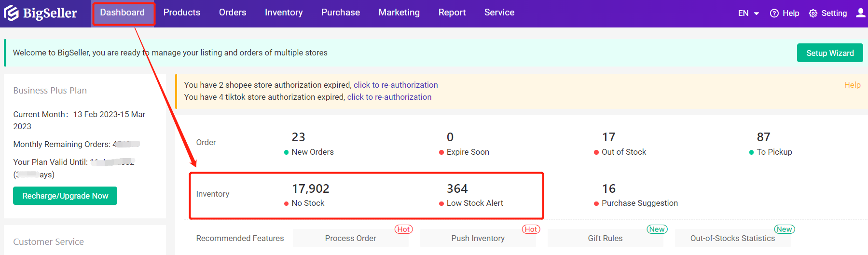Open the Dashboard tab
The height and width of the screenshot is (255, 868).
(123, 13)
